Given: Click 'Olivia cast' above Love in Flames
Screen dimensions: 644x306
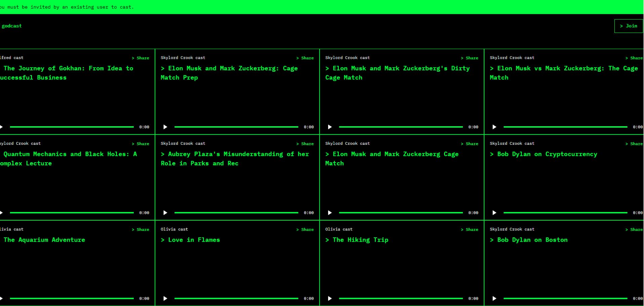Looking at the screenshot, I should (x=174, y=229).
